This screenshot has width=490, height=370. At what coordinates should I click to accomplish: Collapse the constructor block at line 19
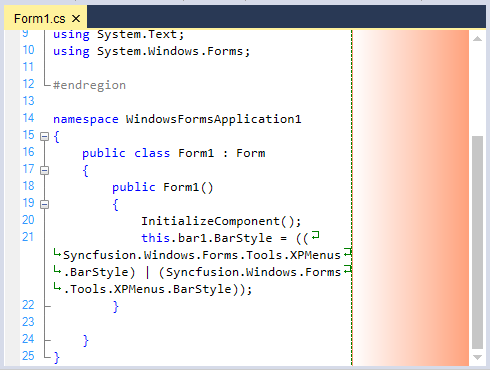[44, 204]
